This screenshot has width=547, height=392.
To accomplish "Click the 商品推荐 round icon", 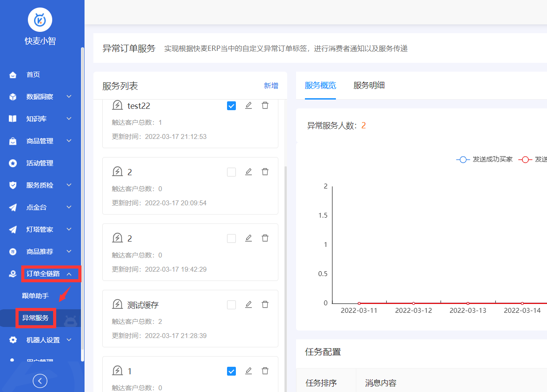I will pyautogui.click(x=13, y=252).
